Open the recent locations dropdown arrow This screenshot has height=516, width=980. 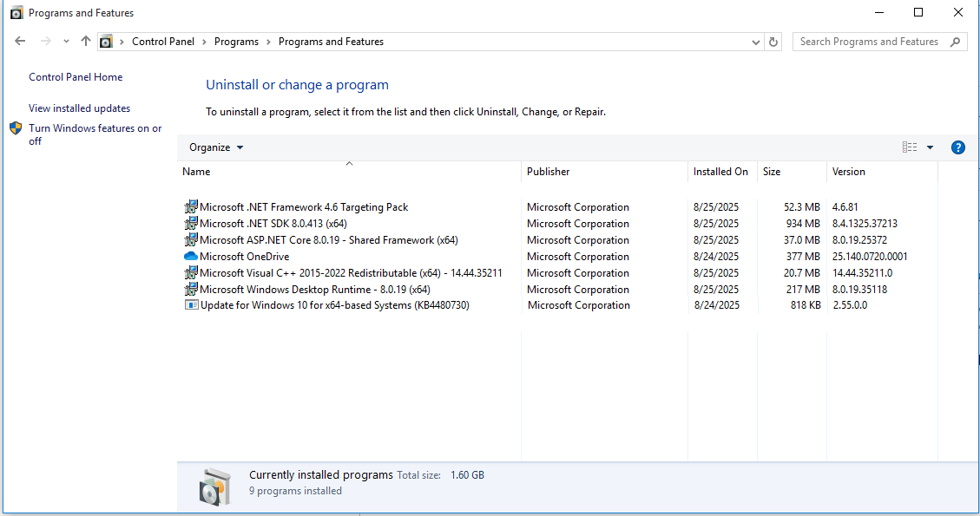pos(66,42)
